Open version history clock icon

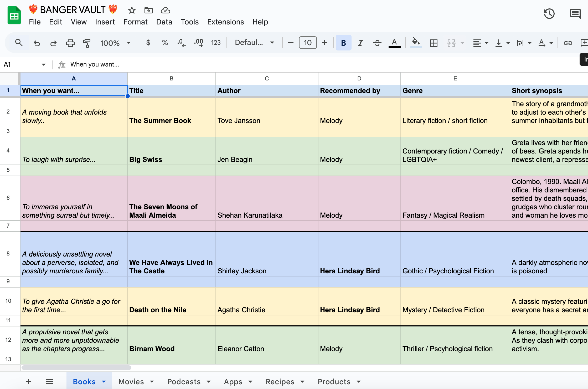549,14
